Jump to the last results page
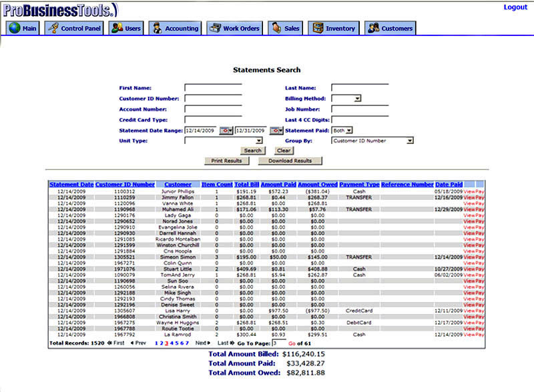The width and height of the screenshot is (534, 392). tap(226, 343)
